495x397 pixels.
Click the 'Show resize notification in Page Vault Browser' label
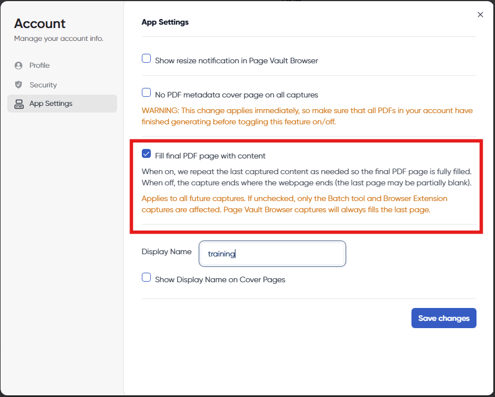point(236,61)
